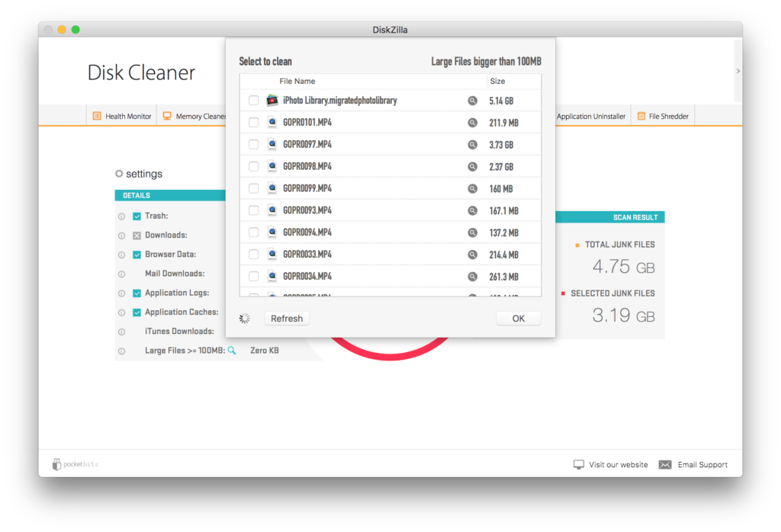Click magnifier icon for GOPR0099.MP4
The image size is (781, 532).
point(472,188)
